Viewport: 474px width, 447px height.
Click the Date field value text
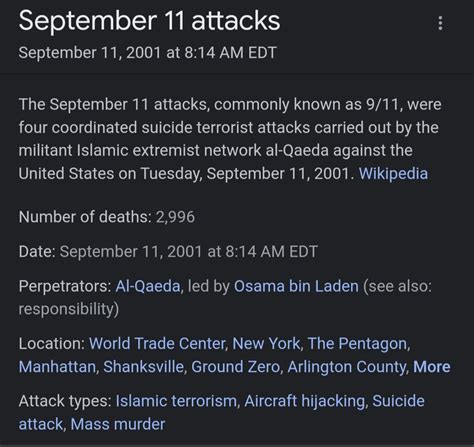[189, 252]
